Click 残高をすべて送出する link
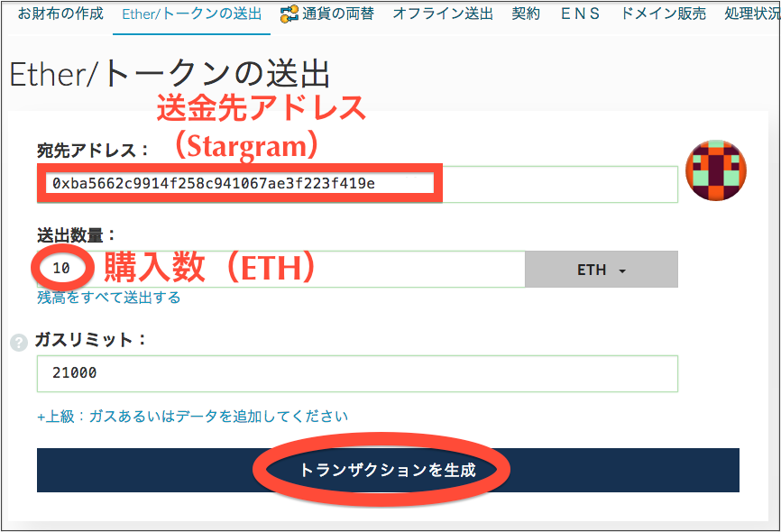This screenshot has width=781, height=532. [108, 298]
